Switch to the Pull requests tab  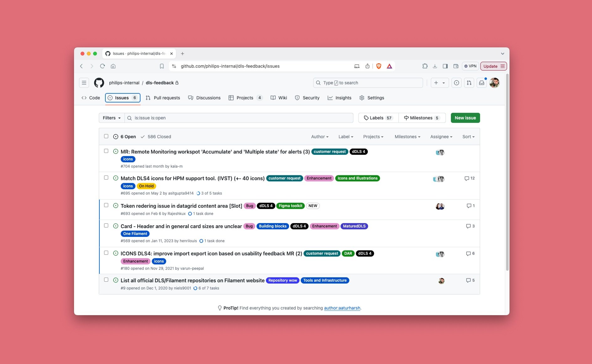coord(163,98)
